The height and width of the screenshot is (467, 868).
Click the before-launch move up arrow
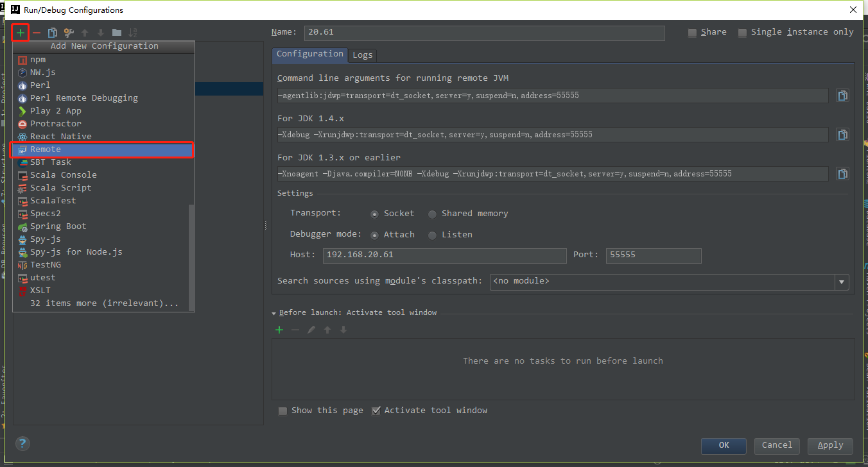point(327,330)
